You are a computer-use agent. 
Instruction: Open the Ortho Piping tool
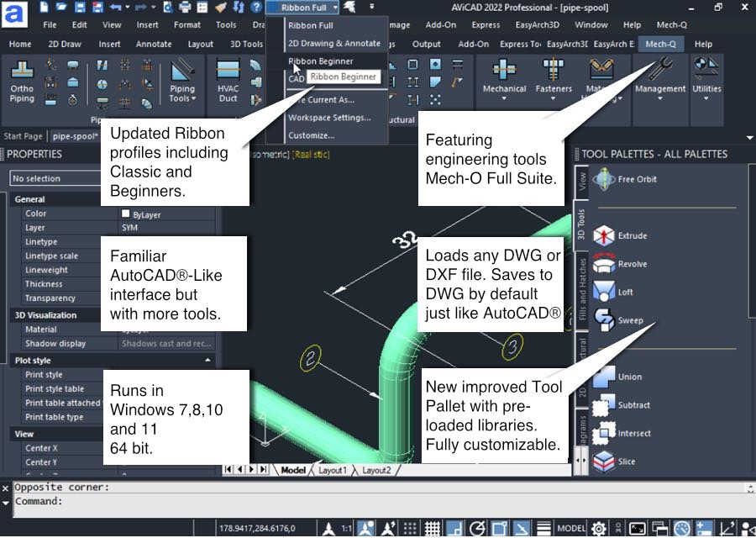point(22,82)
